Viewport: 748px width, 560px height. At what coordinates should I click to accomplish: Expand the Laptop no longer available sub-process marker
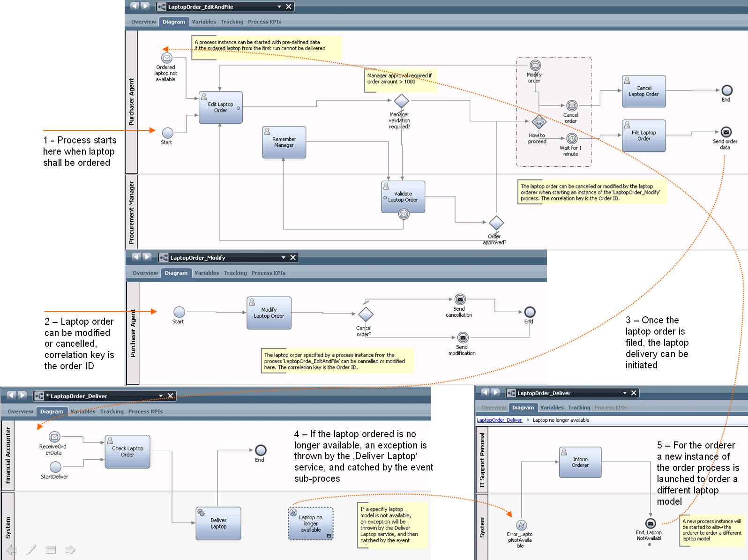click(x=329, y=536)
